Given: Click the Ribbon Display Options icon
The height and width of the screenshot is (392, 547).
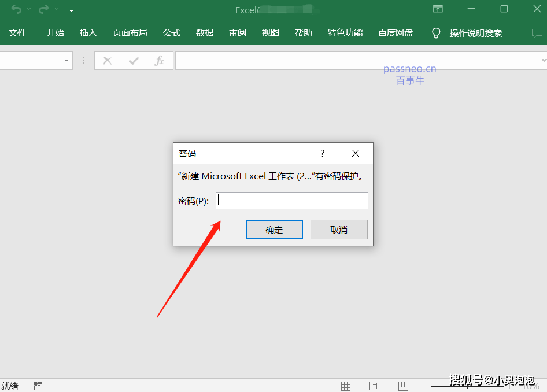Looking at the screenshot, I should tap(438, 9).
